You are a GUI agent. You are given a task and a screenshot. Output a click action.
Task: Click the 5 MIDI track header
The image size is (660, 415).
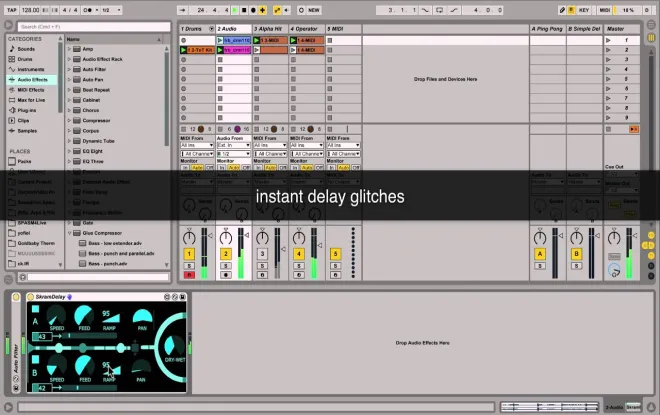343,29
